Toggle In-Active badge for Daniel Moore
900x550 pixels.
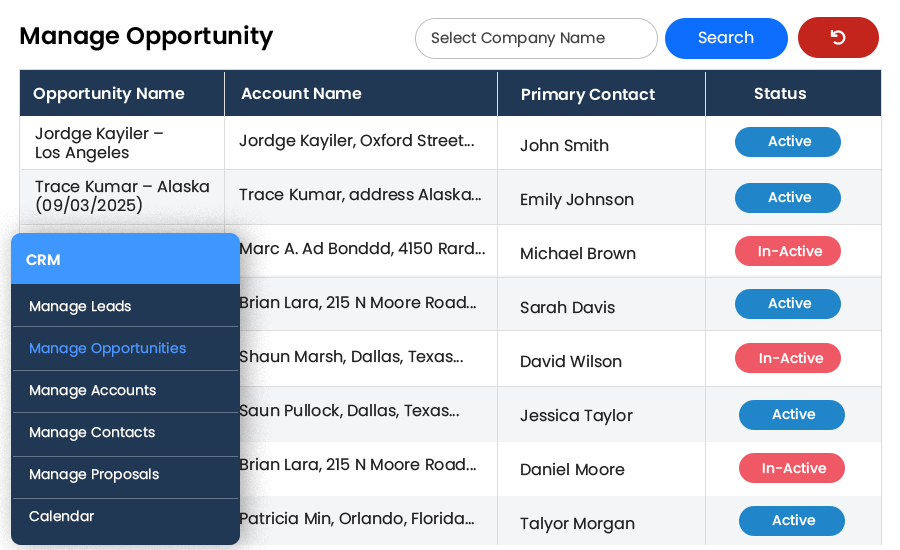[x=792, y=468]
